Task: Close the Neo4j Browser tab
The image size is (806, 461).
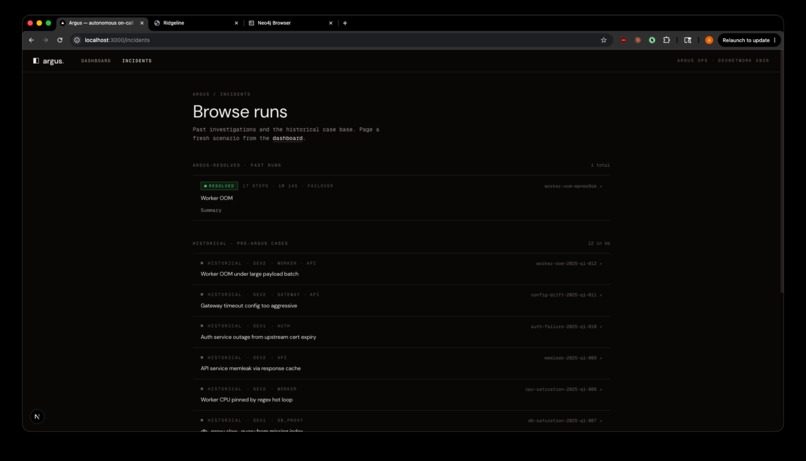Action: [331, 23]
